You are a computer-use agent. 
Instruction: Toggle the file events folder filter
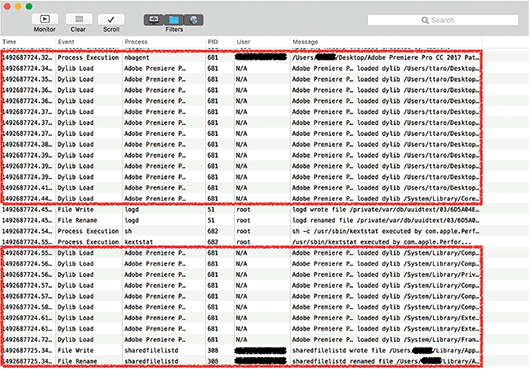(x=174, y=20)
